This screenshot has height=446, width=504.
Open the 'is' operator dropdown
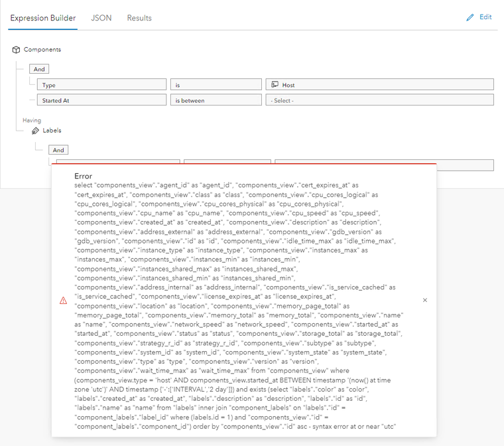coord(216,84)
